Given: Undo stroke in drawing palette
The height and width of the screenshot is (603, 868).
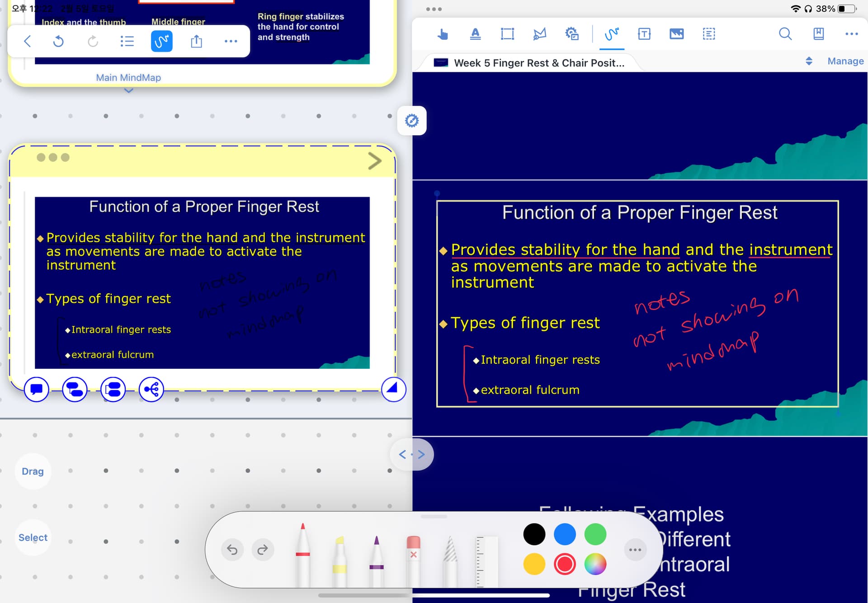Looking at the screenshot, I should pos(232,550).
